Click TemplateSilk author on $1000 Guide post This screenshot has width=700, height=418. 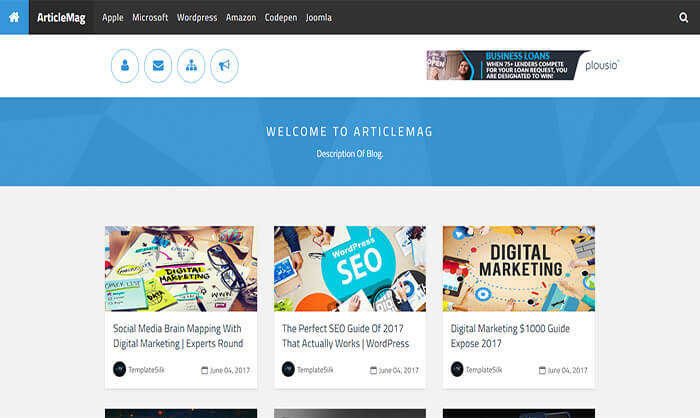484,370
